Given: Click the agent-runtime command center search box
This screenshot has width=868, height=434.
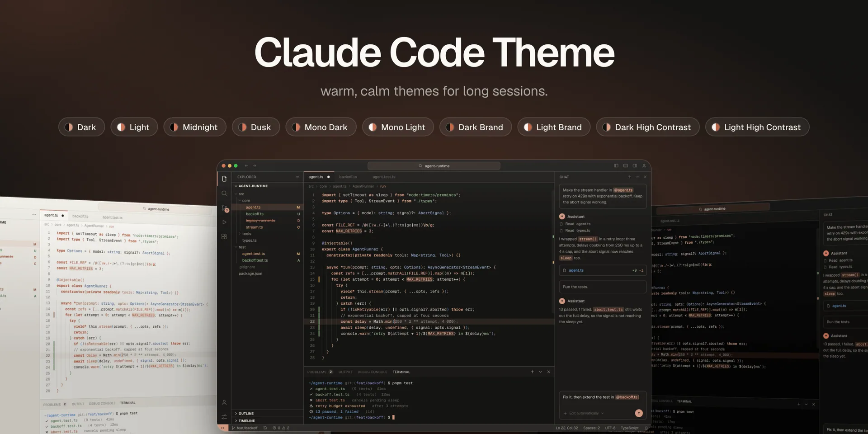Looking at the screenshot, I should click(434, 166).
